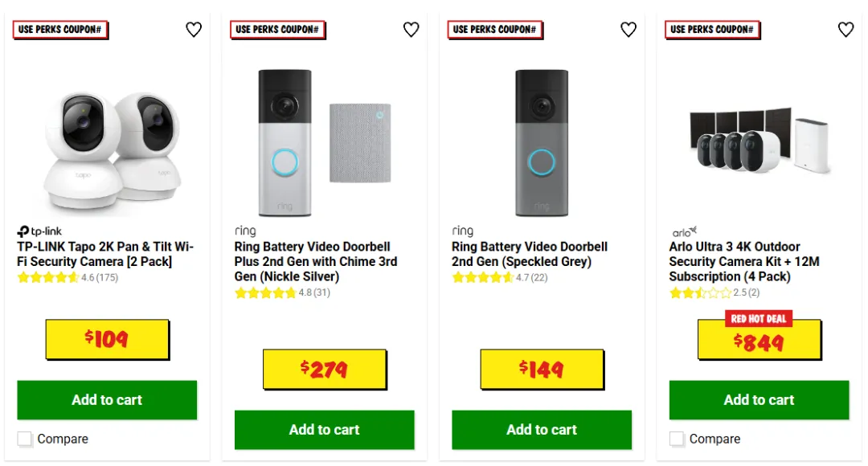Add Ring Doorbell Plus with Chime to cart

pyautogui.click(x=325, y=430)
